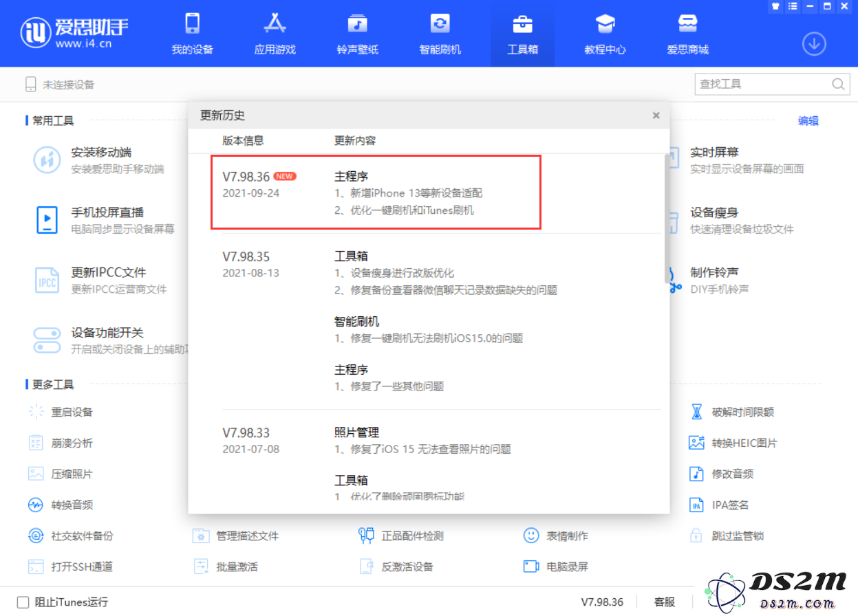This screenshot has height=616, width=858.
Task: Switch to 智能刷机 tab
Action: coord(440,34)
